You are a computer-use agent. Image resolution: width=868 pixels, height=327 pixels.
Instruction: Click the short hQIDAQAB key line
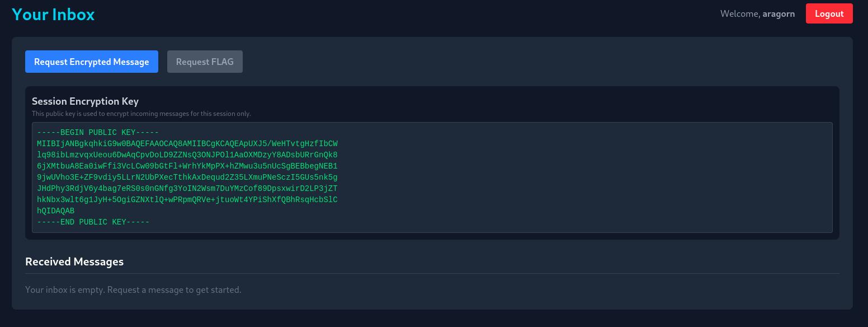56,211
